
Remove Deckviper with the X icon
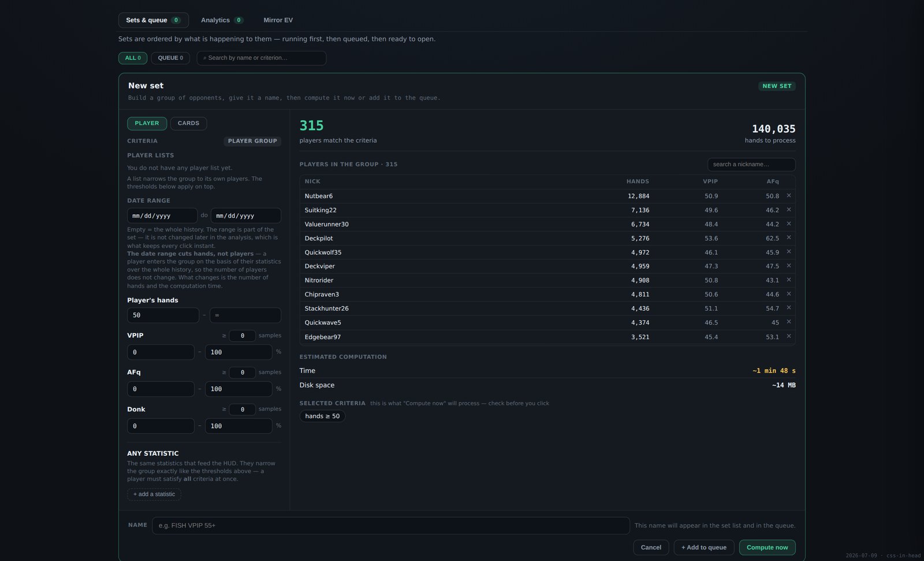tap(788, 266)
